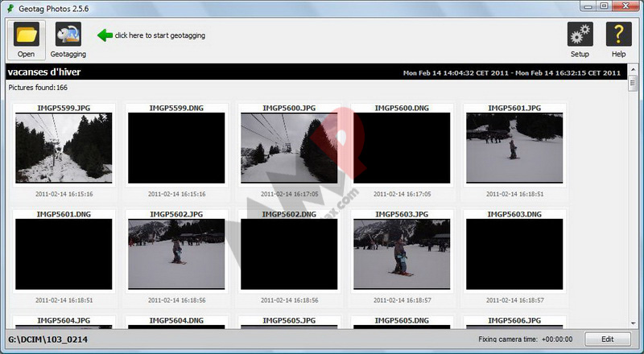The image size is (644, 354).
Task: Select the IMGP5602.JPG thumbnail
Action: [176, 254]
